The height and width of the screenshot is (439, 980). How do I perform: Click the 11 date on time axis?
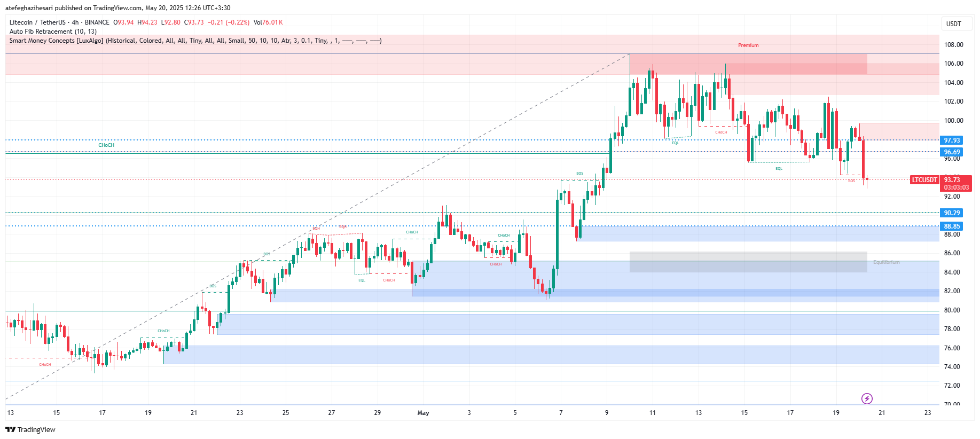(x=653, y=413)
